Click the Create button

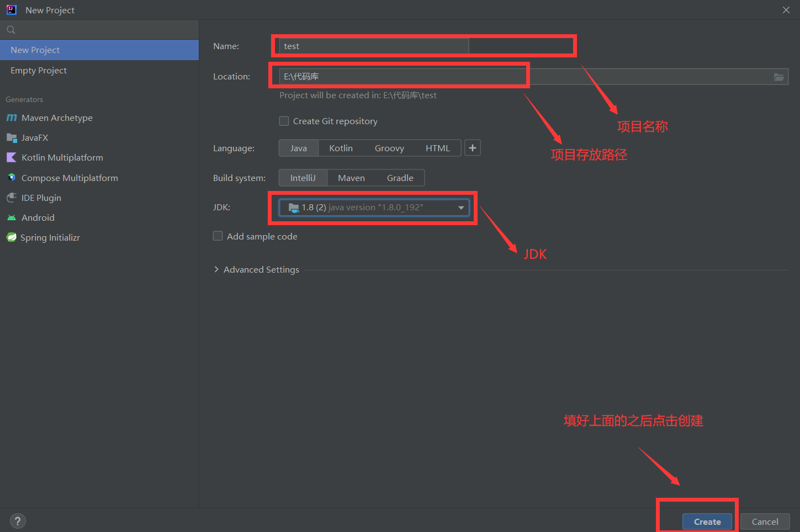click(707, 522)
